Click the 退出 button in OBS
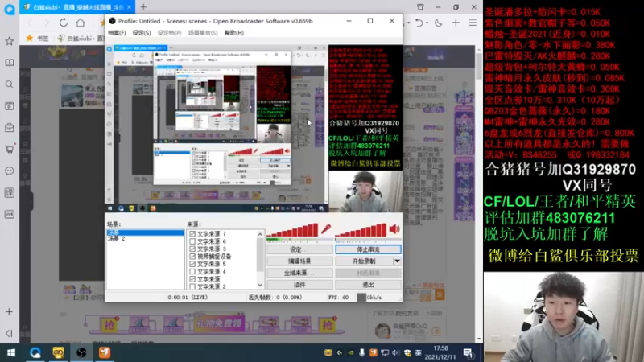The image size is (644, 362). 368,285
